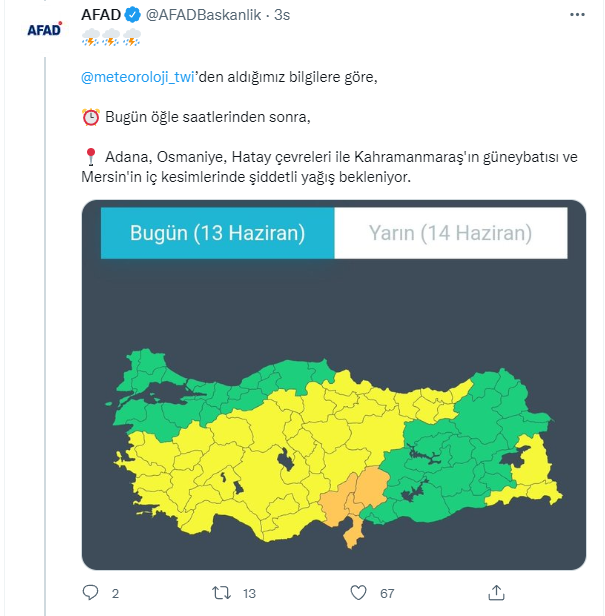The height and width of the screenshot is (616, 605).
Task: Select the Bugün (13 Haziran) tab
Action: (x=217, y=234)
